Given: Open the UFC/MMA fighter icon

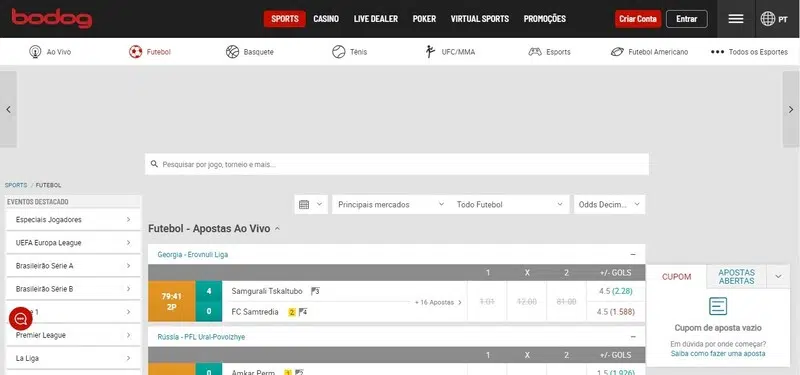Looking at the screenshot, I should pyautogui.click(x=430, y=52).
